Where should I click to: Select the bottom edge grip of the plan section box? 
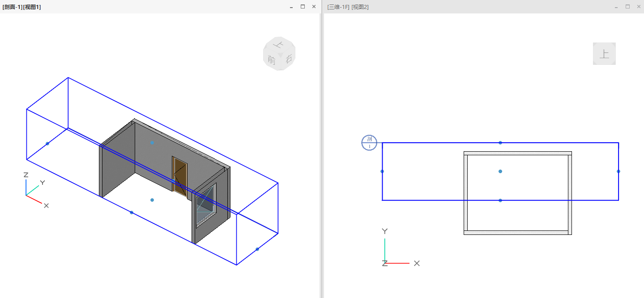[500, 200]
